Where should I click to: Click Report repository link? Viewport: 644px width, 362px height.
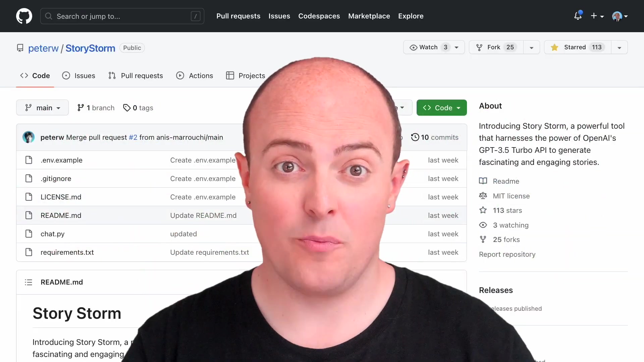(x=507, y=254)
